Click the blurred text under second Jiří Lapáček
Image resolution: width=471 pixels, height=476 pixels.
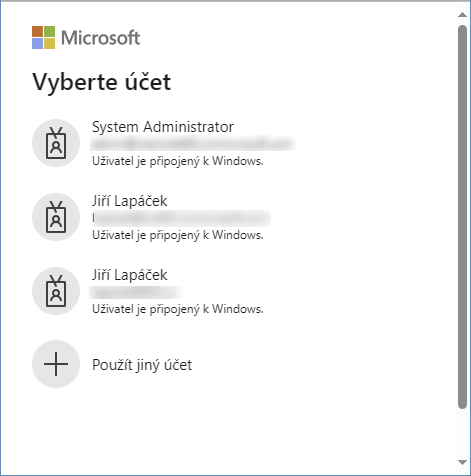pos(136,292)
